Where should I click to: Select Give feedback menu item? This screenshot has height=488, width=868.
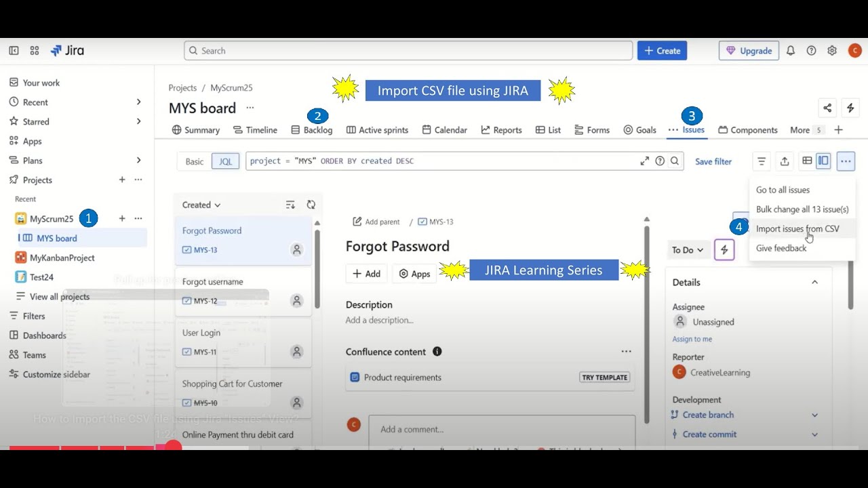(x=781, y=249)
